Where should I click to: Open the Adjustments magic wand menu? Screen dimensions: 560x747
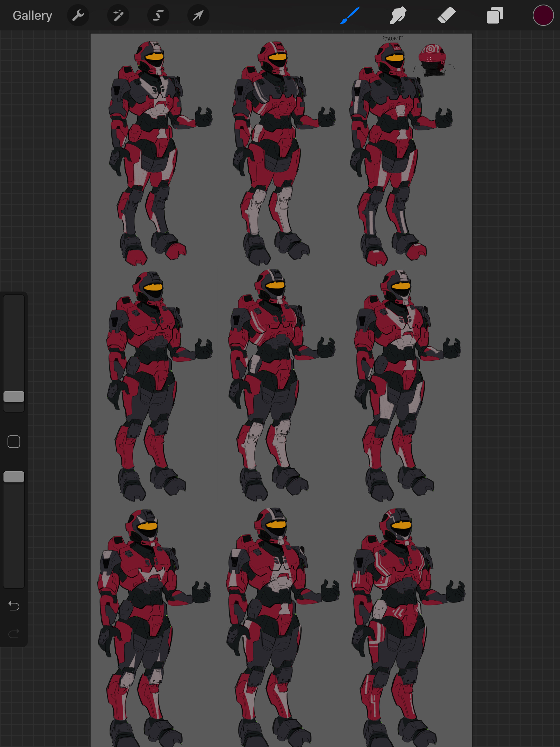[x=118, y=16]
